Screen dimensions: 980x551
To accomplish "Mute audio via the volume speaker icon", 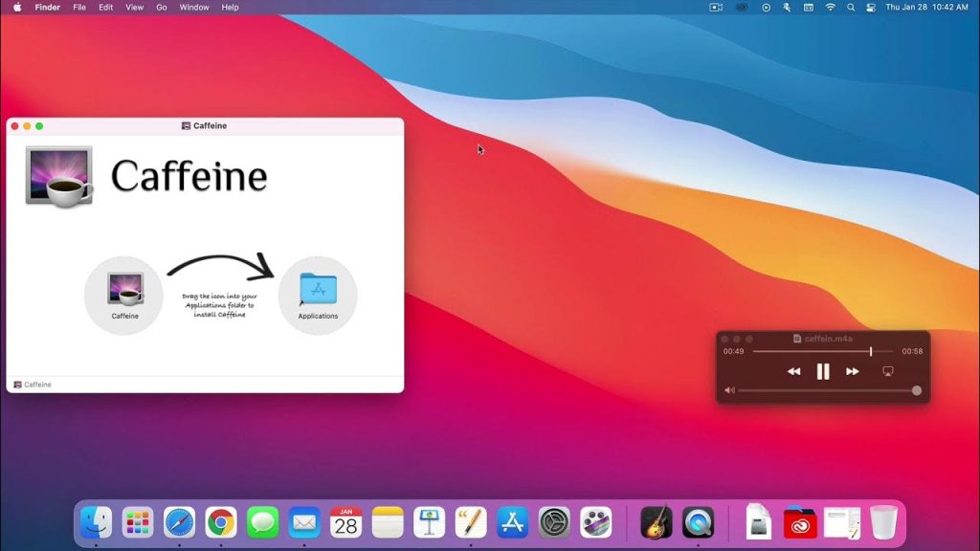I will click(729, 389).
